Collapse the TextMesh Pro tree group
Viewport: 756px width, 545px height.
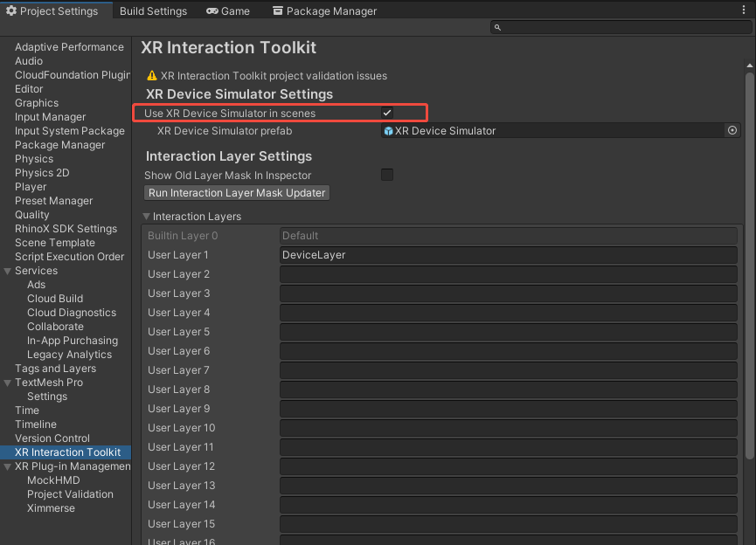click(7, 383)
